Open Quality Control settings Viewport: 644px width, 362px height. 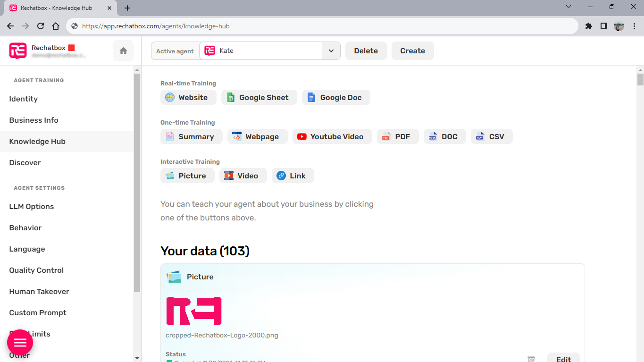click(x=67, y=270)
